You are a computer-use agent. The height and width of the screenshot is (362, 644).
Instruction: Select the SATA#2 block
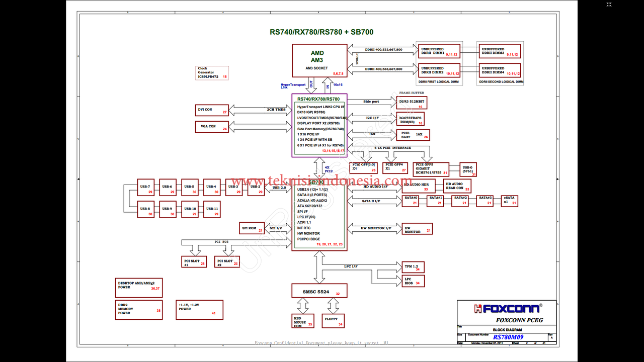(x=460, y=201)
